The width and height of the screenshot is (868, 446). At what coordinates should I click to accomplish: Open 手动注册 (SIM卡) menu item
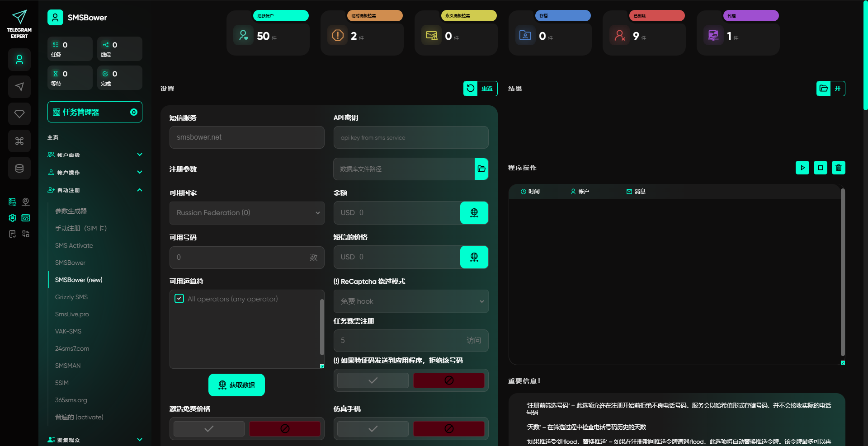pyautogui.click(x=81, y=228)
